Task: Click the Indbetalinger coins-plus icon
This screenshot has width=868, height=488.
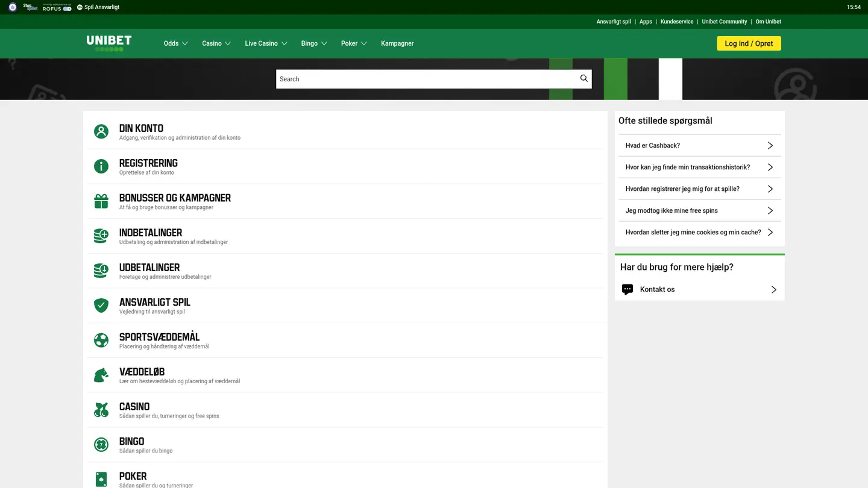Action: click(x=101, y=236)
